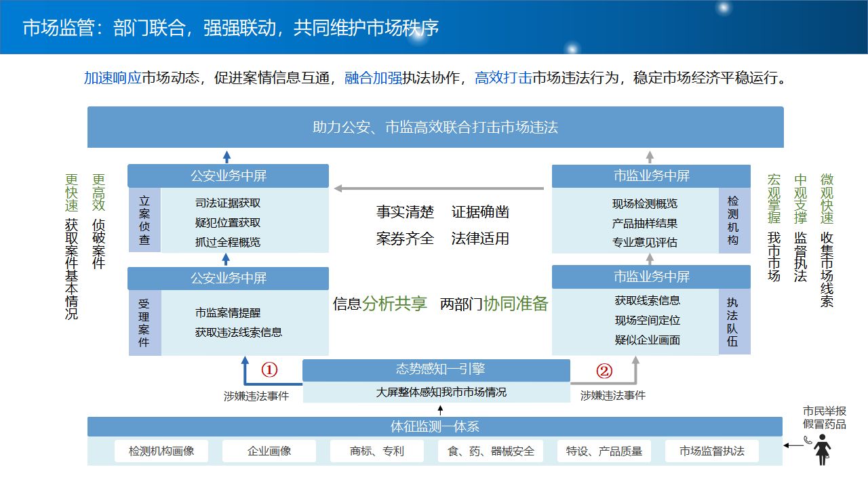
Task: Click 市监业务中屏 header above 获取线索信息
Action: point(651,277)
